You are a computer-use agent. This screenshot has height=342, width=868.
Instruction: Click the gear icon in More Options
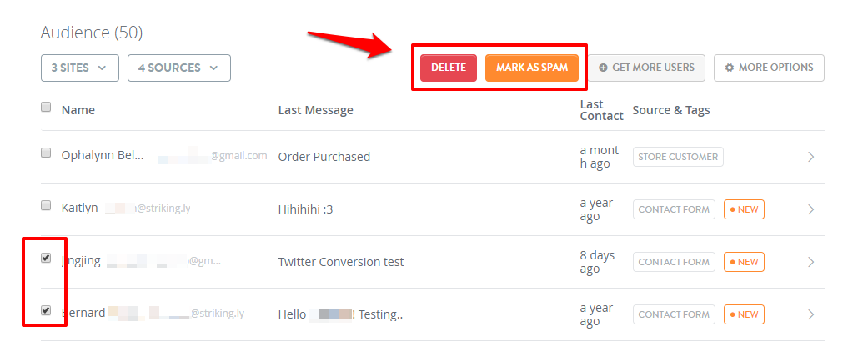tap(730, 68)
